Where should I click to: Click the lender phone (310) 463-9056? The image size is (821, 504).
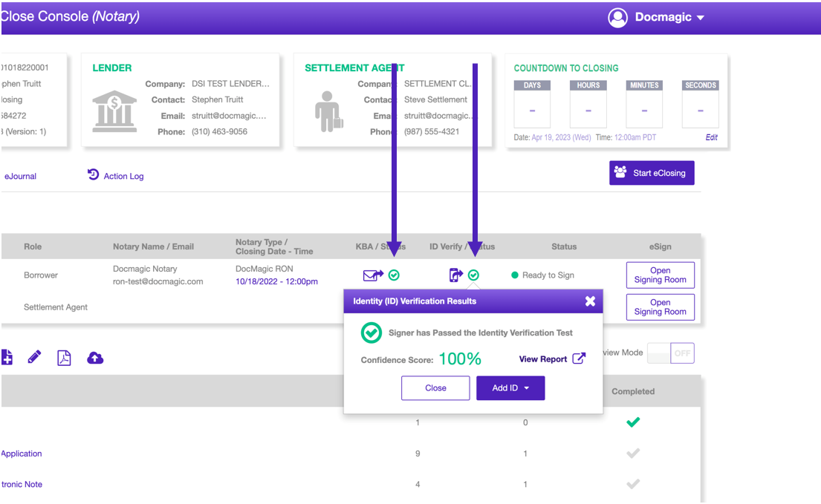tap(219, 131)
